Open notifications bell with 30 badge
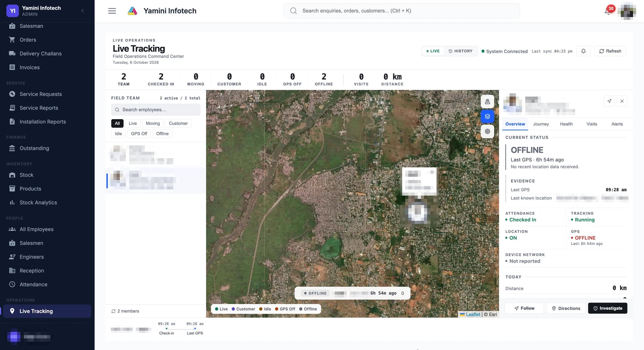This screenshot has height=350, width=644. click(x=608, y=11)
